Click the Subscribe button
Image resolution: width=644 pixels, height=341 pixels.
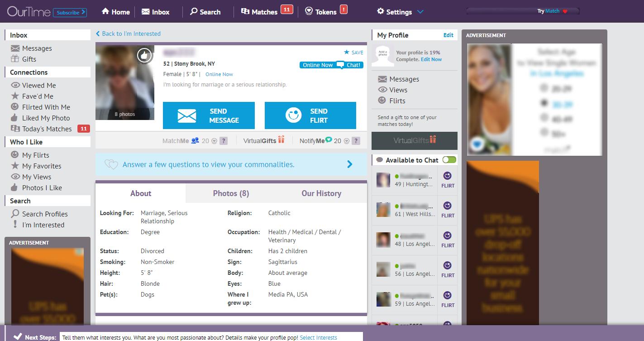click(70, 13)
